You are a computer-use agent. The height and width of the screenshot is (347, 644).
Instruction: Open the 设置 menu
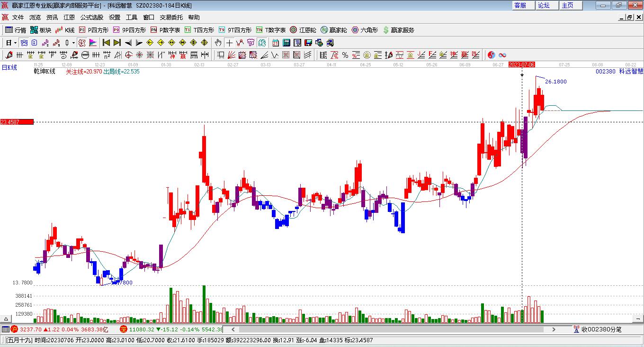click(115, 18)
